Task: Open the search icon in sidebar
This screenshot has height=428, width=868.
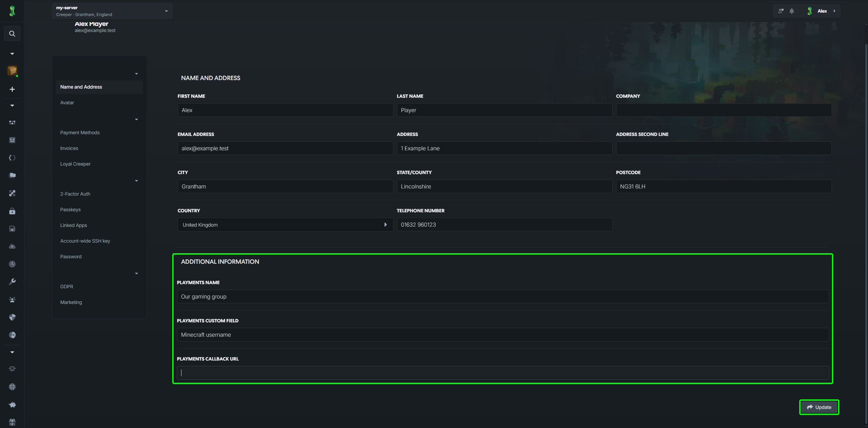Action: [x=12, y=34]
